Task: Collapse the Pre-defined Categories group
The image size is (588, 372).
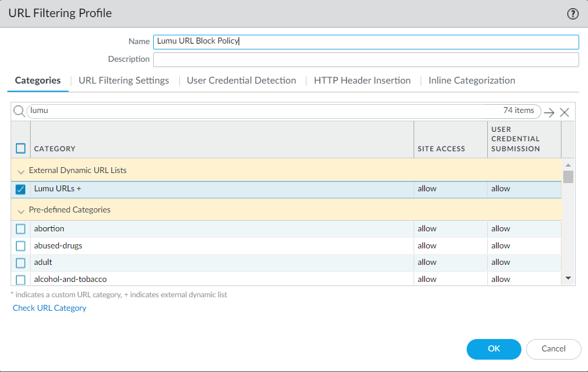Action: pos(22,211)
